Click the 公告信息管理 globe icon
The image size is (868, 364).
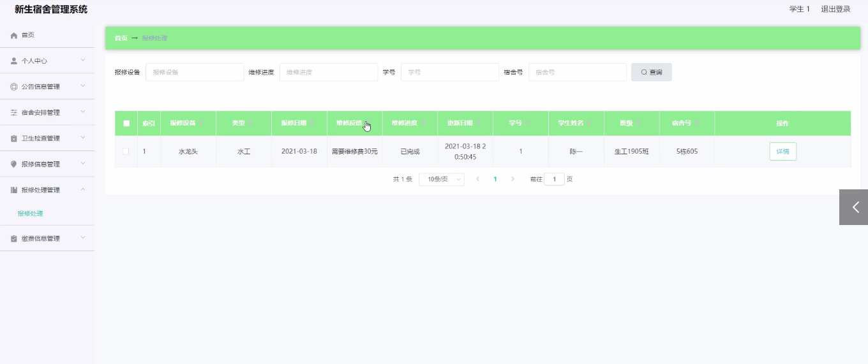(14, 87)
